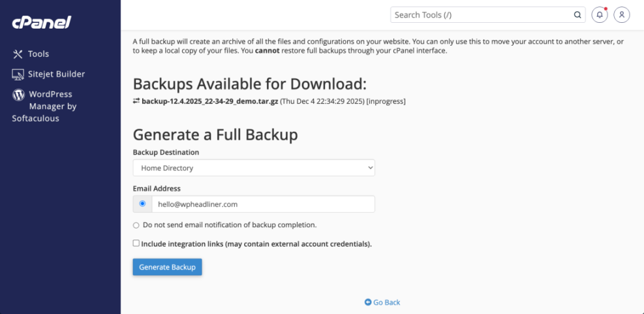
Task: Click the Tools wrench icon in sidebar
Action: coord(18,54)
